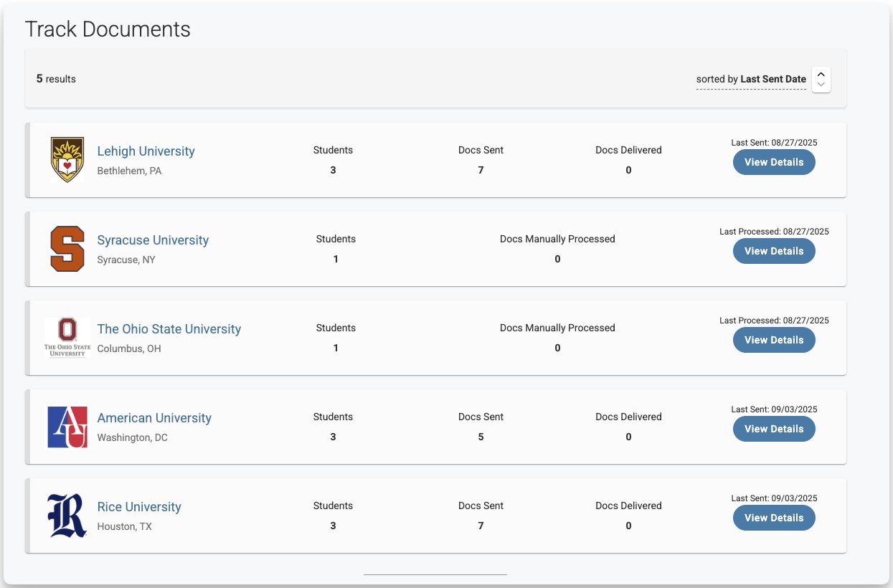Screen dimensions: 893x588
Task: Click 'Docs Delivered' label in Lehigh row
Action: click(628, 150)
